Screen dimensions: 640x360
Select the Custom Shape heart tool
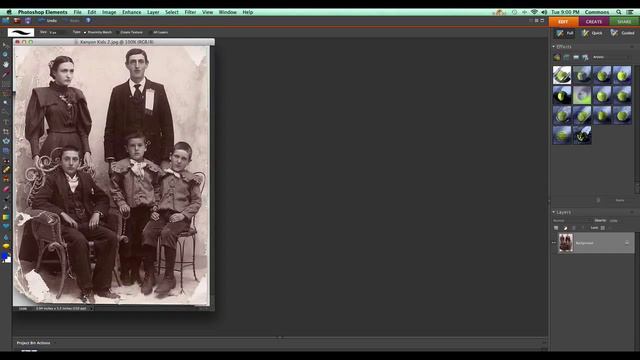pyautogui.click(x=6, y=226)
